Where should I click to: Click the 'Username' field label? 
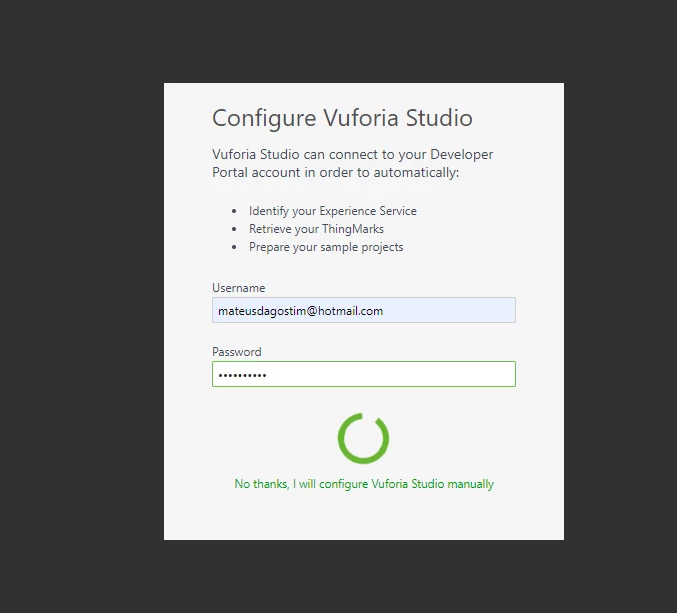238,288
